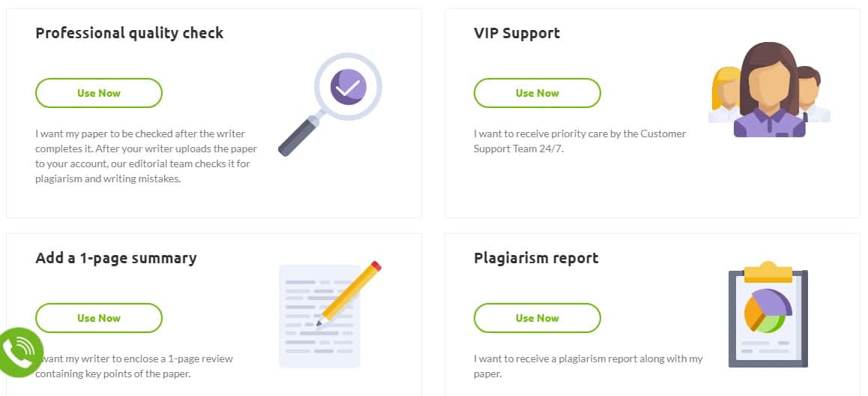
Task: Click the yellow pencil on the summary icon
Action: click(x=349, y=293)
